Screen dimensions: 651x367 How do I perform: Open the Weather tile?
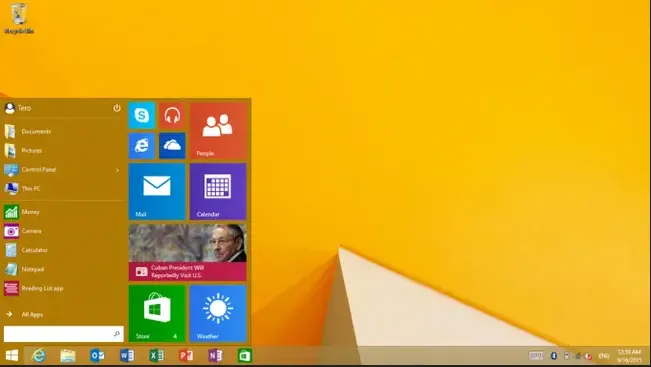click(x=218, y=313)
